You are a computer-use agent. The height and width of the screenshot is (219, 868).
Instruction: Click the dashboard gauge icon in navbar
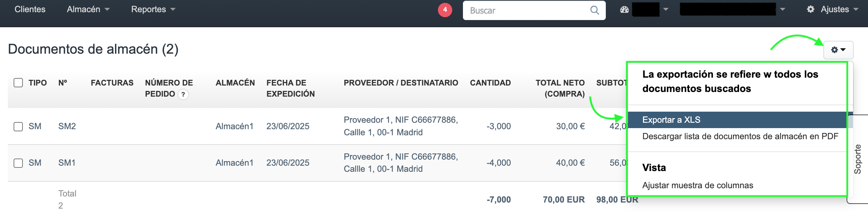pyautogui.click(x=624, y=10)
